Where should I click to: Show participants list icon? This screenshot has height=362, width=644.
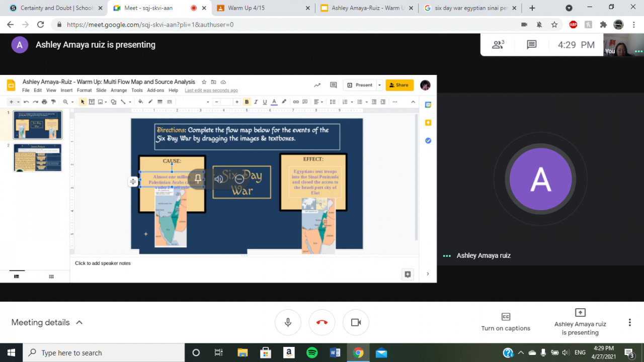click(x=498, y=45)
